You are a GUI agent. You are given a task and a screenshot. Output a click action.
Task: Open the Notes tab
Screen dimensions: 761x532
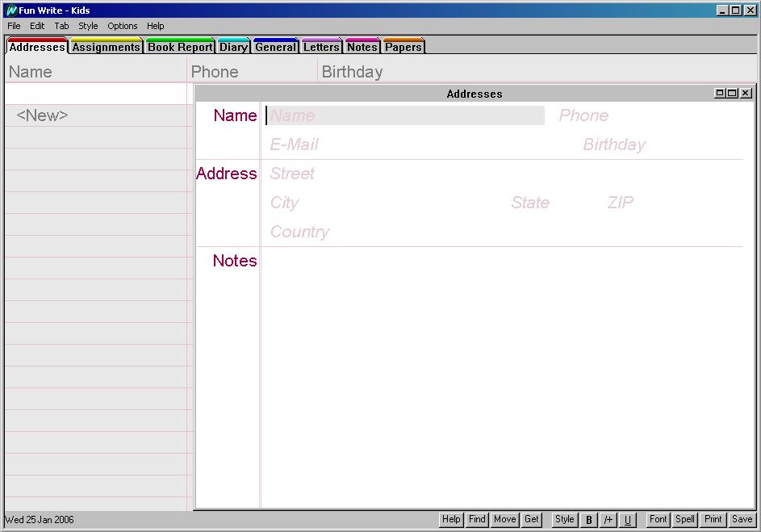(362, 46)
